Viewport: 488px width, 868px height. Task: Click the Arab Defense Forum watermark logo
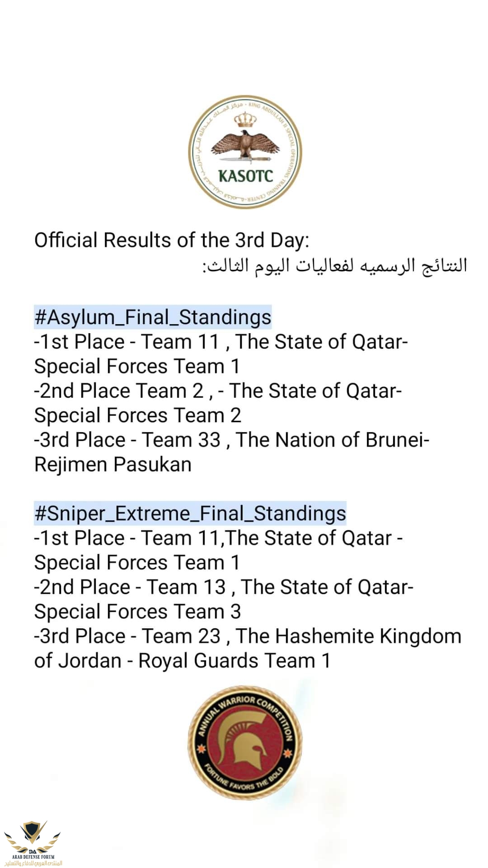(33, 843)
